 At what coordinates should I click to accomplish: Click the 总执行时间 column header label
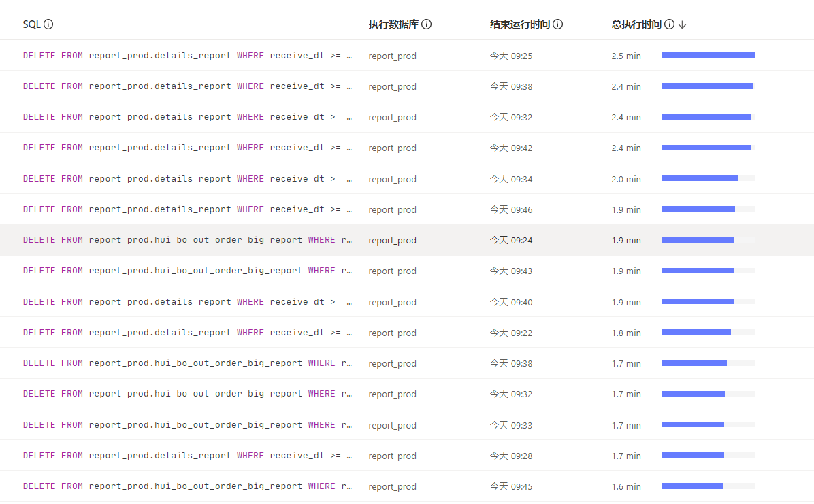pyautogui.click(x=636, y=24)
